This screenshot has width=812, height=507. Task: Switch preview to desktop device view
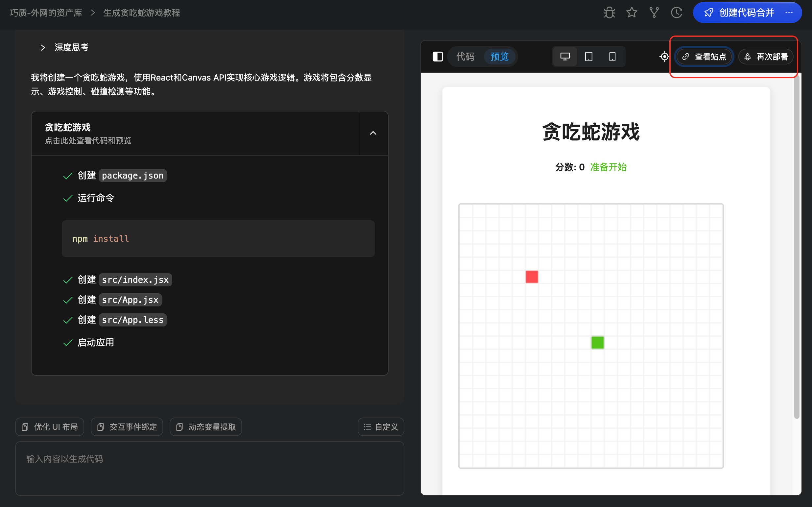[x=564, y=57]
